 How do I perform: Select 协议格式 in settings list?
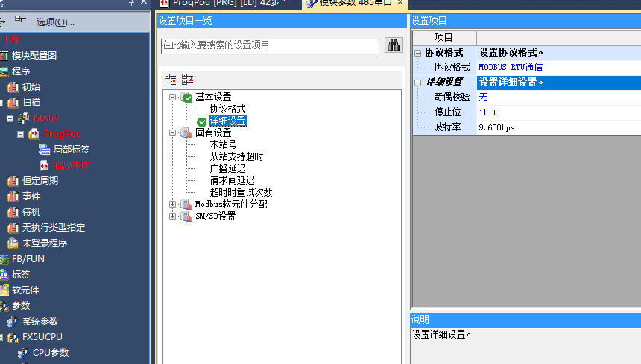tap(227, 109)
